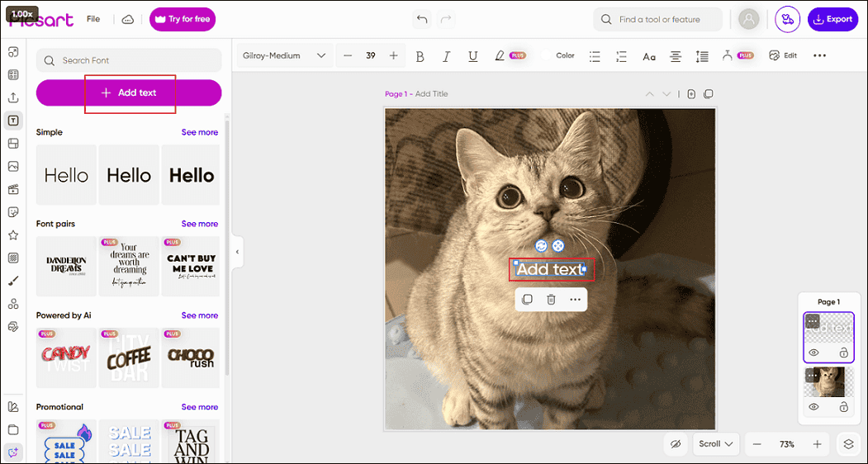Toggle visibility of the text layer

pyautogui.click(x=813, y=353)
